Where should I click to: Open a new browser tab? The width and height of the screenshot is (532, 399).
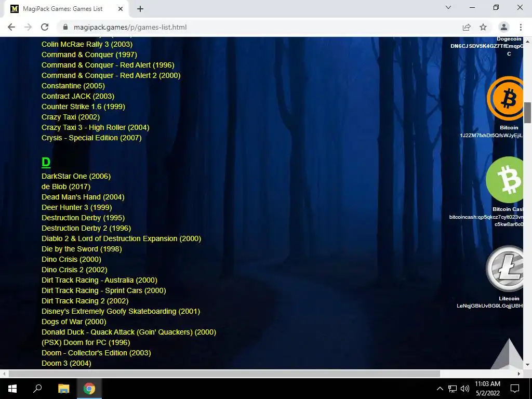pyautogui.click(x=140, y=9)
